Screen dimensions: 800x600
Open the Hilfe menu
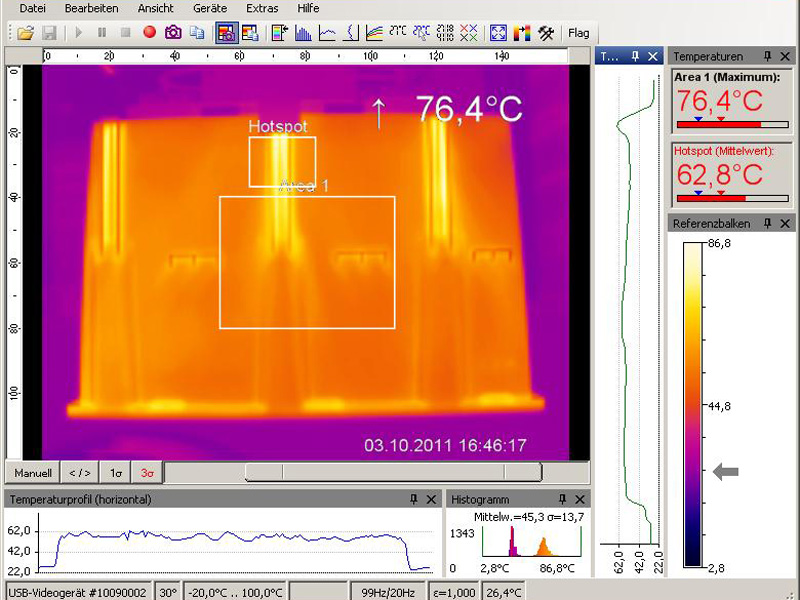coord(308,8)
